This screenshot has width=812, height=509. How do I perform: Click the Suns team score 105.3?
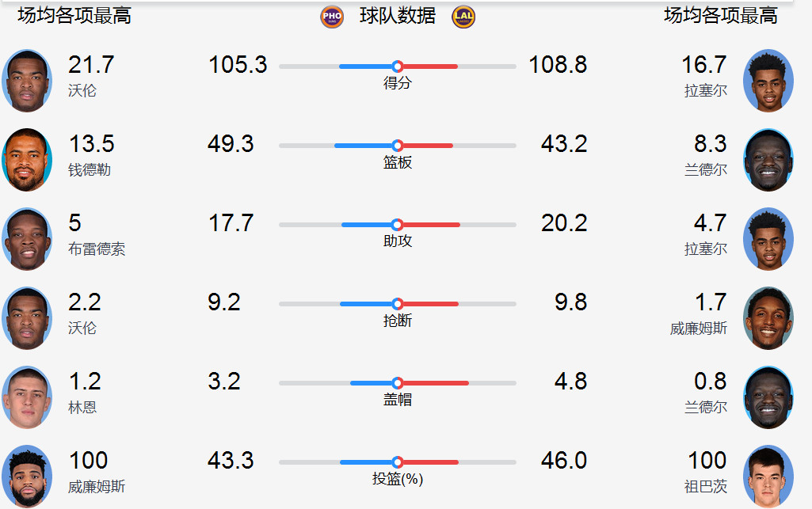tap(238, 65)
